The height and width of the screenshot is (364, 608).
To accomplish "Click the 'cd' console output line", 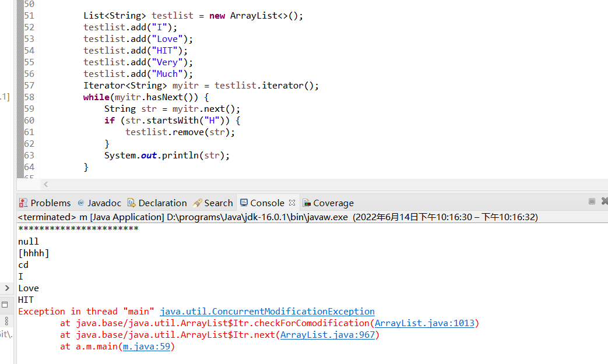I will (23, 265).
